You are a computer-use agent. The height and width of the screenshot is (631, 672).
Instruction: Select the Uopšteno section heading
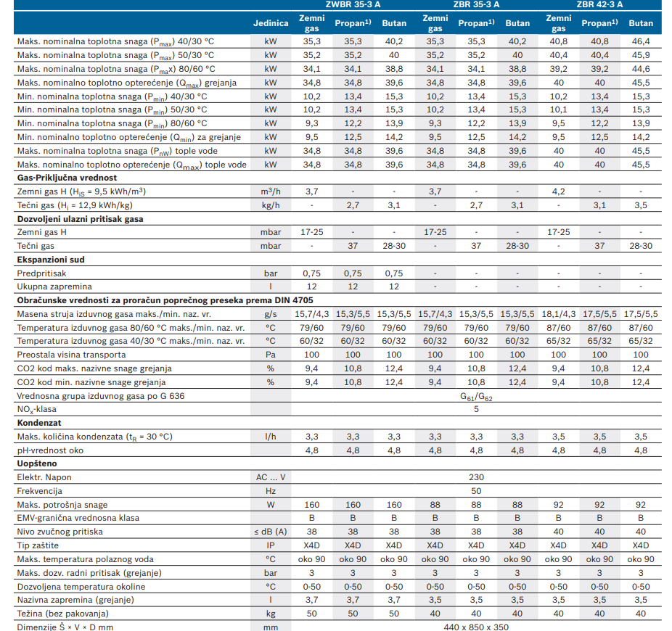click(36, 463)
